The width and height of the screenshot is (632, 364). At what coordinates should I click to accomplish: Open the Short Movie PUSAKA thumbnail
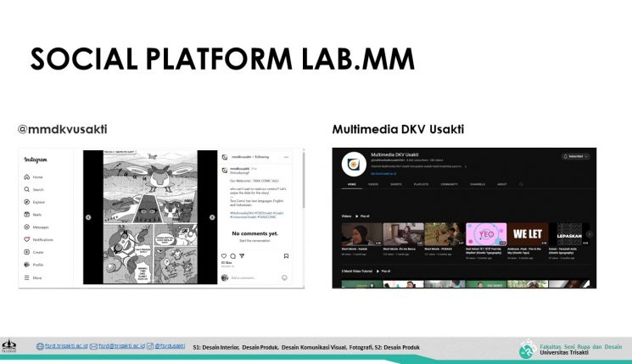pos(445,234)
